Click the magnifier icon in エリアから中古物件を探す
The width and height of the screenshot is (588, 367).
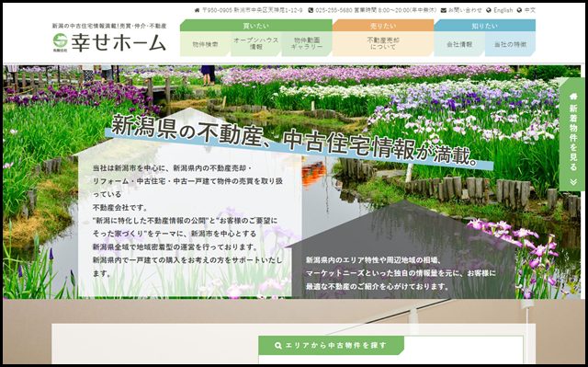277,346
